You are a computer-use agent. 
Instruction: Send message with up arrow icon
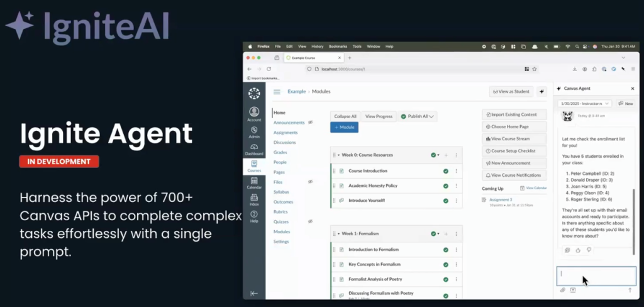click(630, 290)
